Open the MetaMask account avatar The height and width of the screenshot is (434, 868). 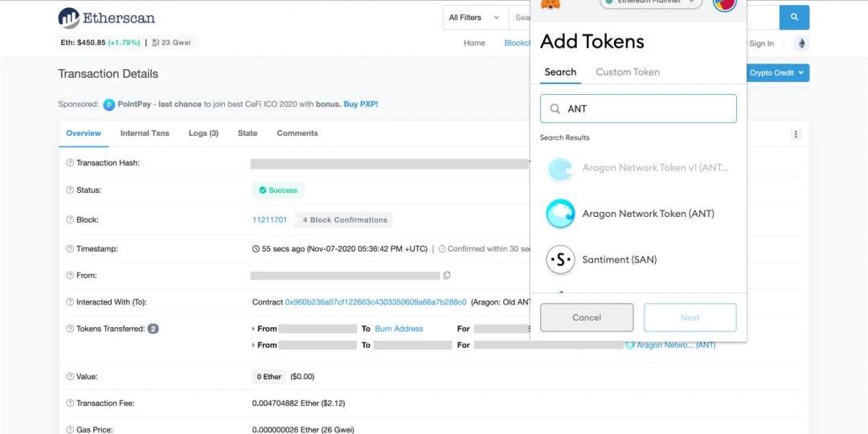click(x=724, y=3)
